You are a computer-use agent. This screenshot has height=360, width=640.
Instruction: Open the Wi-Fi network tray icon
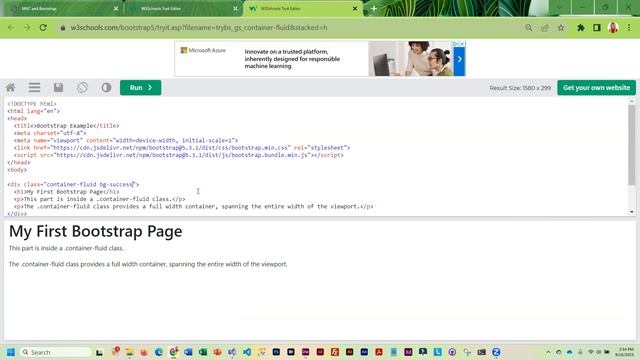[591, 352]
